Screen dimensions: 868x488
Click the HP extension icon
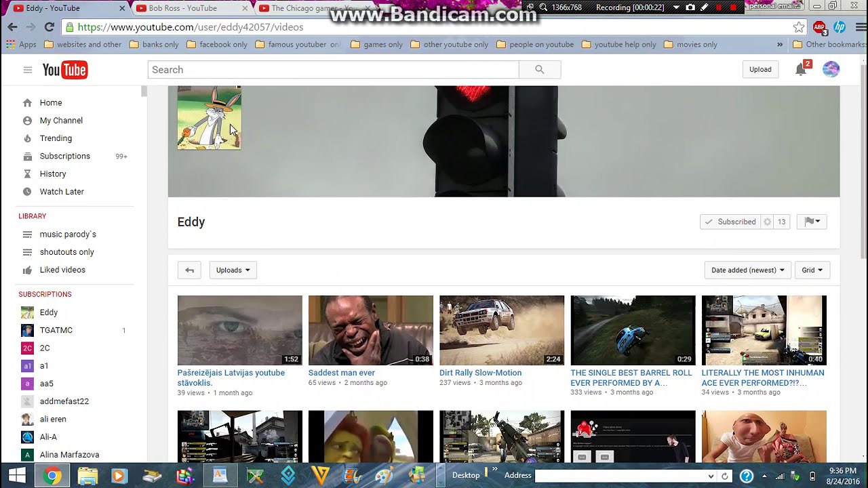click(x=840, y=27)
